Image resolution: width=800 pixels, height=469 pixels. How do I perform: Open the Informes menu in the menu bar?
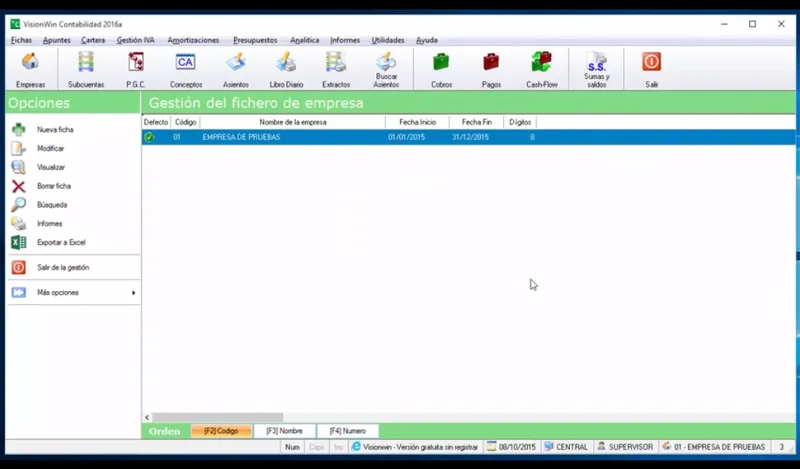(x=345, y=40)
